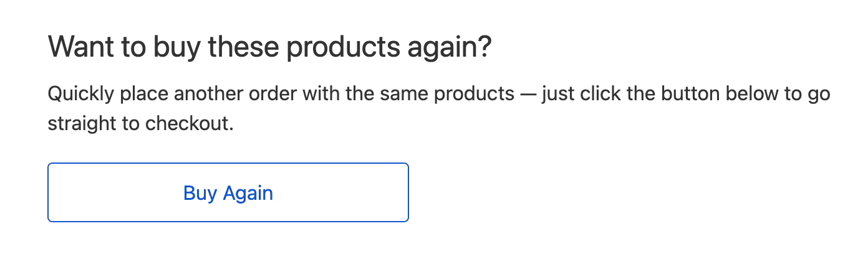Click the word 'click' in the description

click(x=600, y=96)
